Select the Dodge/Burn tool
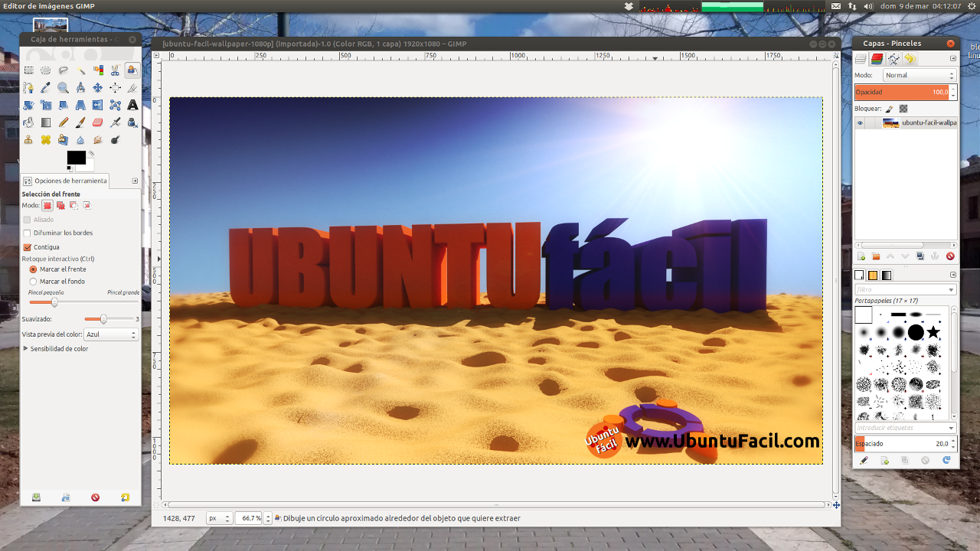980x551 pixels. (x=115, y=140)
